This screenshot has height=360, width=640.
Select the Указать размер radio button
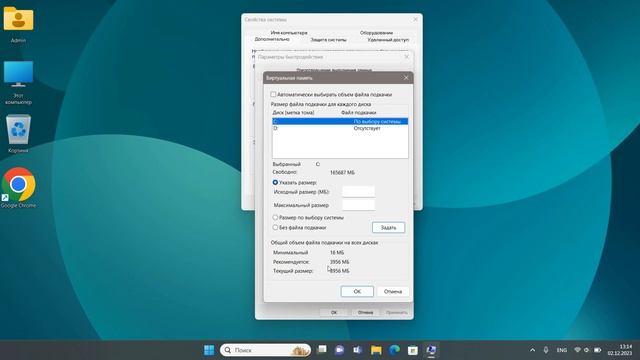275,182
